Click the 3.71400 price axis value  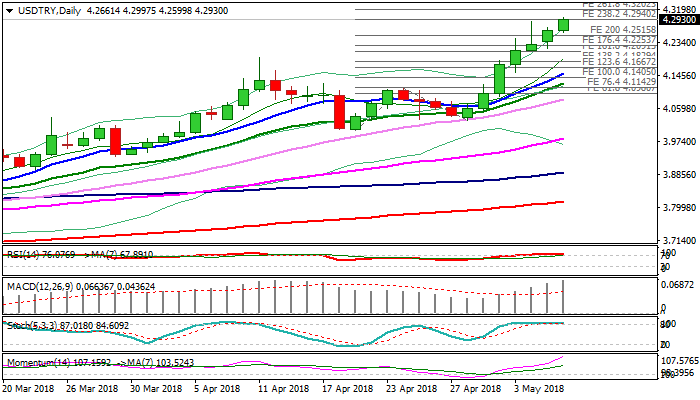pos(676,241)
